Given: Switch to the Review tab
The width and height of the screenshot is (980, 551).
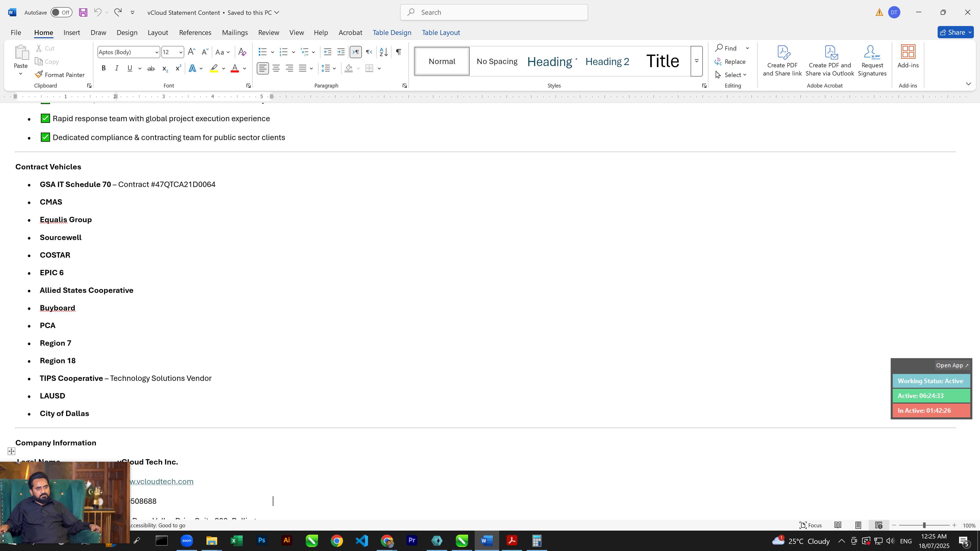Looking at the screenshot, I should tap(268, 32).
